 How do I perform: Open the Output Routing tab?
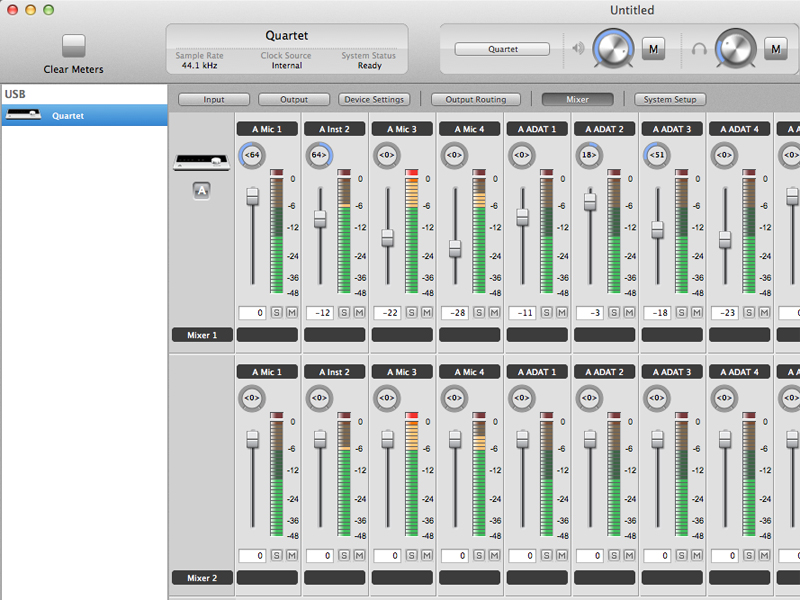(x=476, y=99)
